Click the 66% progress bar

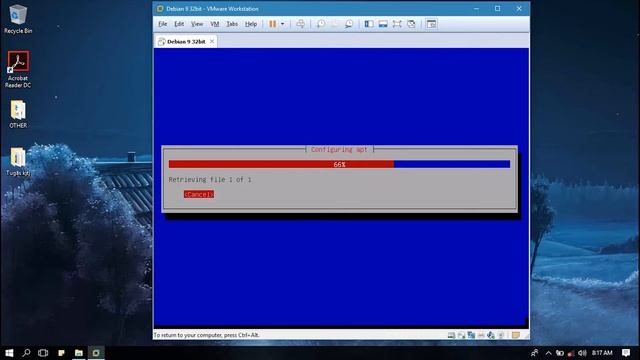339,164
